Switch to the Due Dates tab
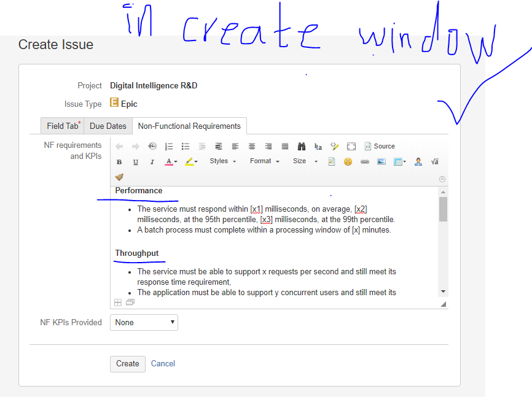The width and height of the screenshot is (532, 397). pyautogui.click(x=108, y=126)
